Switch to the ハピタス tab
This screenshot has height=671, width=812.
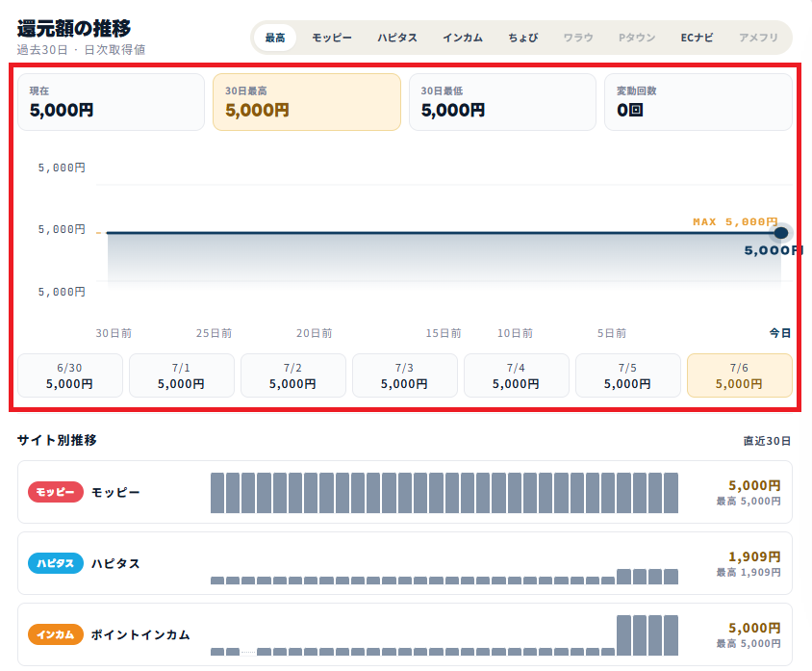[397, 38]
